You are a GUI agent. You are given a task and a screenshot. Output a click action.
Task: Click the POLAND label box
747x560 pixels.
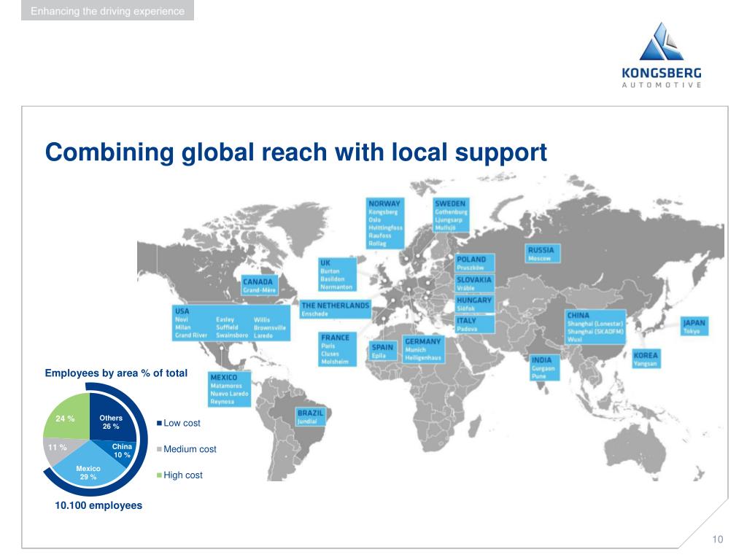pos(474,262)
